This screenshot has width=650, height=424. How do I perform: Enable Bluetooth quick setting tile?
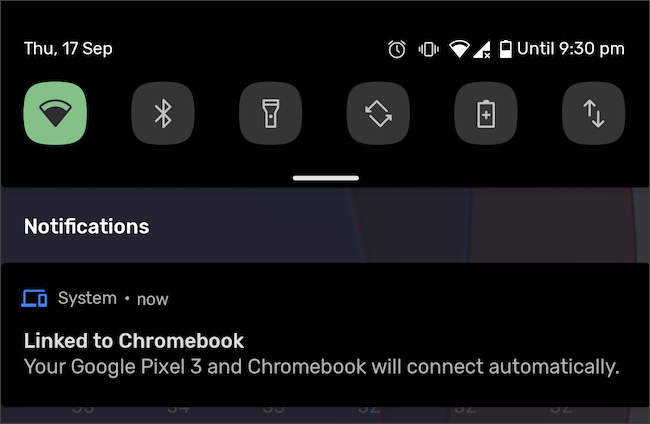click(163, 113)
